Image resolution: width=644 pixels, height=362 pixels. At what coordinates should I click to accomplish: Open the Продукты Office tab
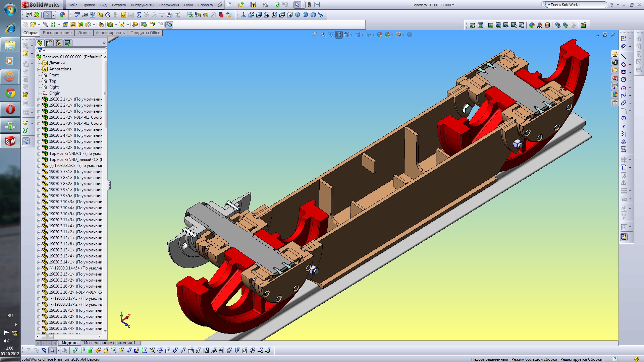(145, 33)
